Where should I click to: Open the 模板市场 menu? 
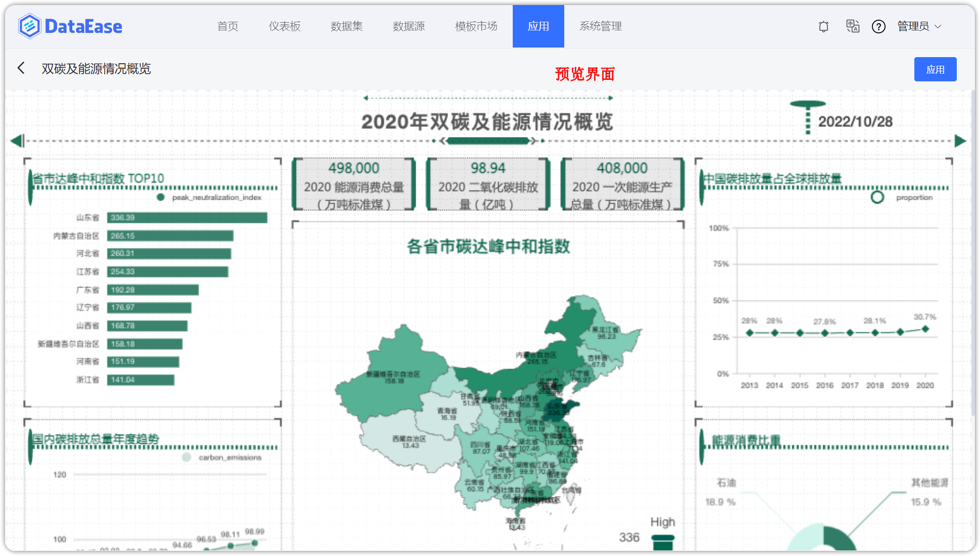476,26
